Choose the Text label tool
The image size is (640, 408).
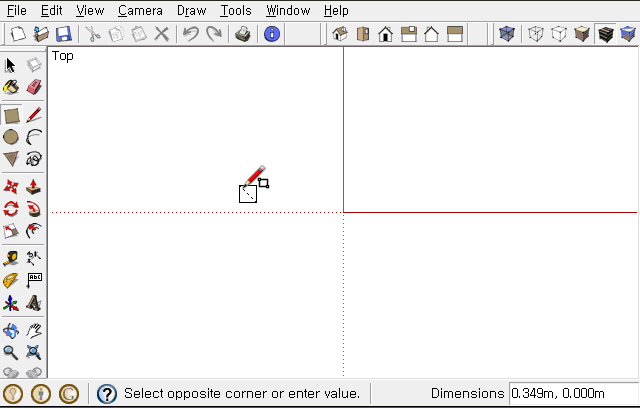[x=34, y=281]
